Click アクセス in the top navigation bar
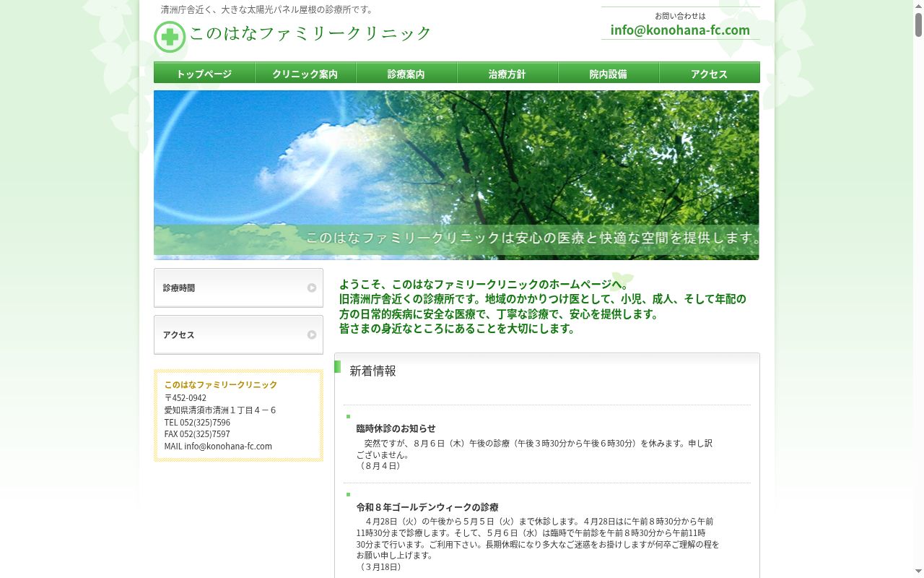Image resolution: width=924 pixels, height=578 pixels. (710, 73)
